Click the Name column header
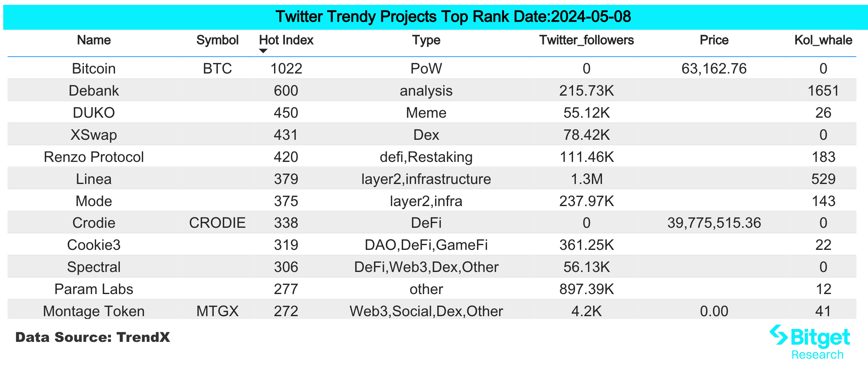868x372 pixels. pyautogui.click(x=94, y=40)
